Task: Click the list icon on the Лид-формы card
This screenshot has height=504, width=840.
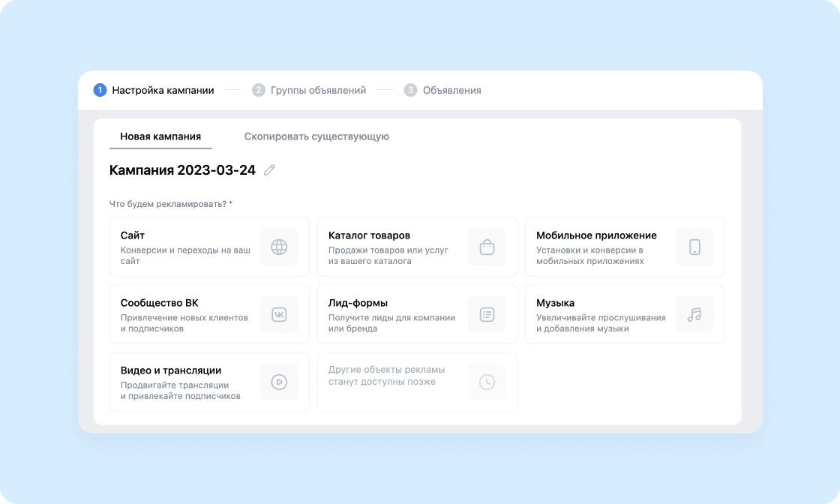Action: (487, 314)
